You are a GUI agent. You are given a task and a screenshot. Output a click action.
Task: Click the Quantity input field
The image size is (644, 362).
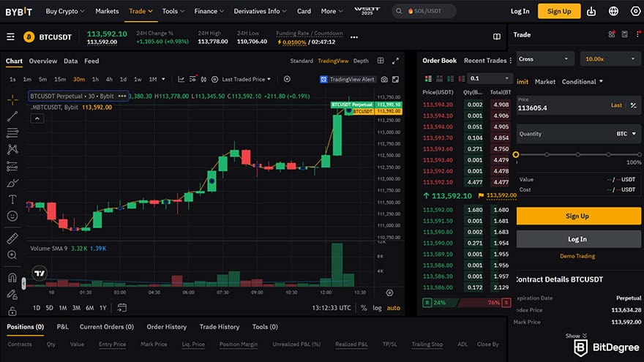tap(577, 134)
